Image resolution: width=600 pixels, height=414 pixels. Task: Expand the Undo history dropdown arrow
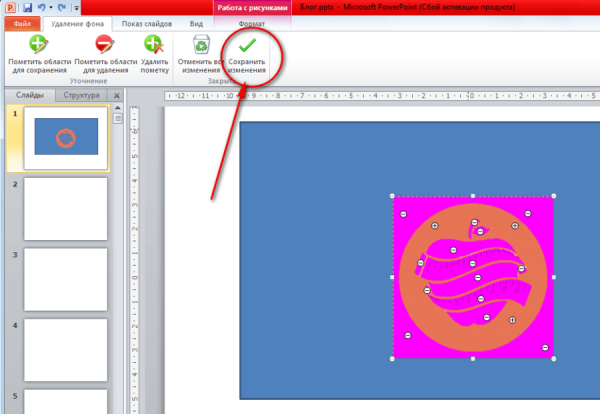coord(52,8)
